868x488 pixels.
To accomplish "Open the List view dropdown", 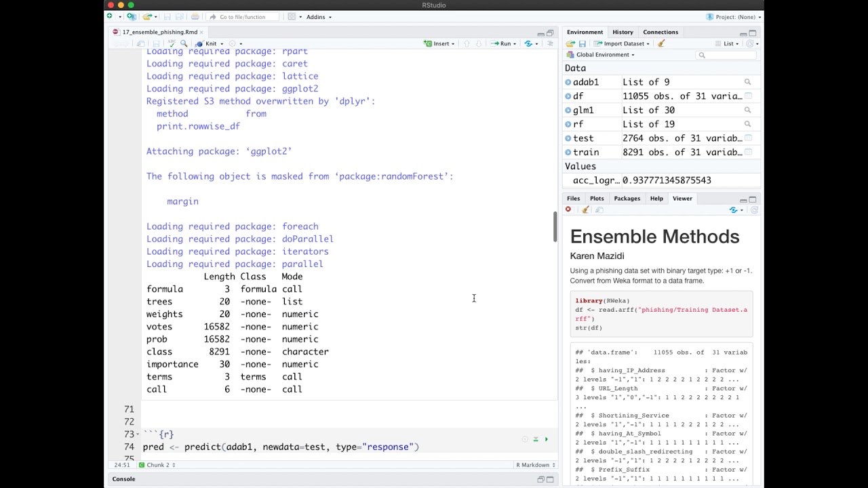I will tap(728, 43).
